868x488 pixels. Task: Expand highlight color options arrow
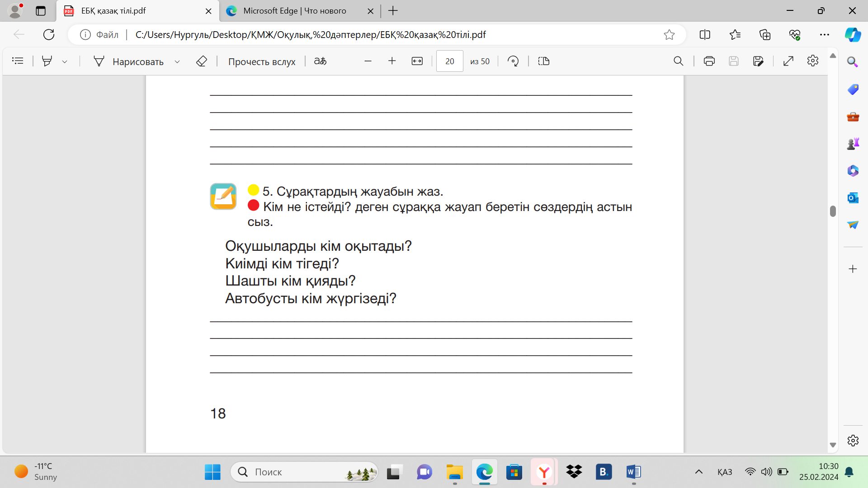coord(65,61)
